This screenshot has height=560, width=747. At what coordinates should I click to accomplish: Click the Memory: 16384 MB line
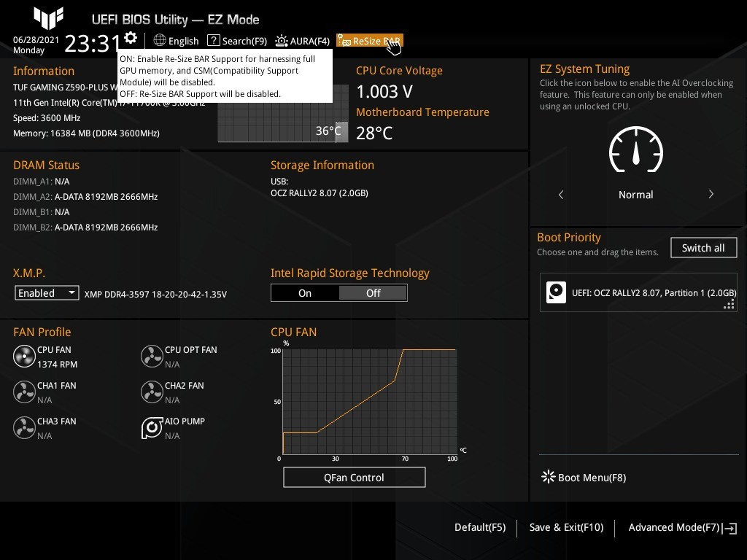point(86,133)
